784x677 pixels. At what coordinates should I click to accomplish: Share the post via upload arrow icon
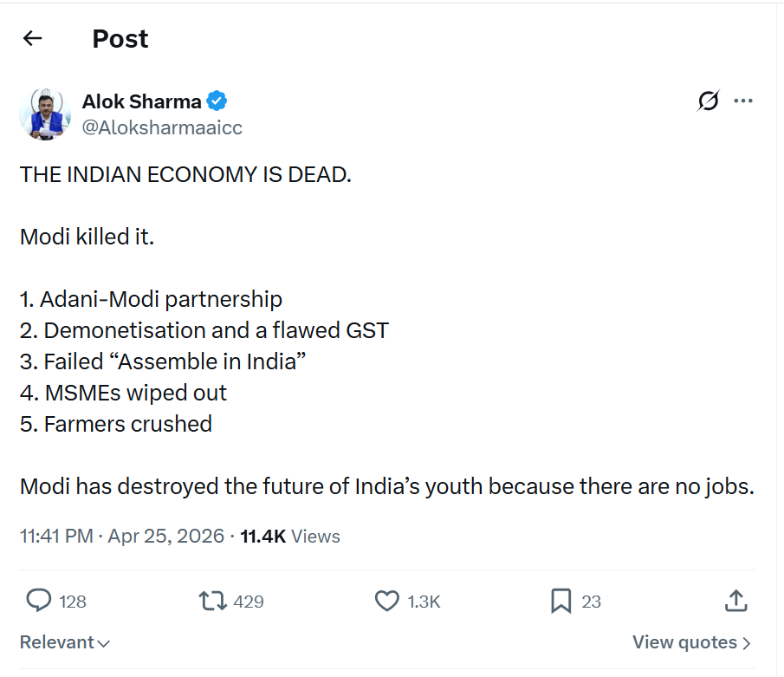pyautogui.click(x=735, y=600)
